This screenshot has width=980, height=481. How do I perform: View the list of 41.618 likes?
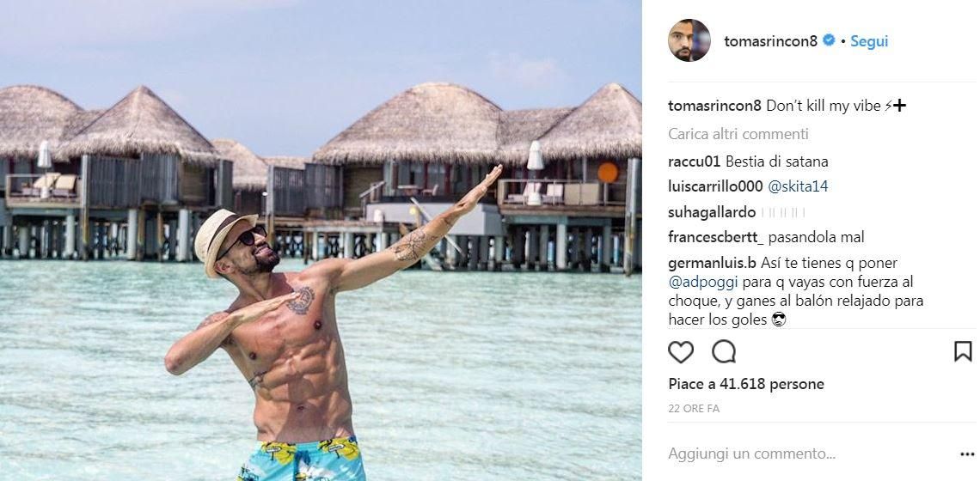746,384
